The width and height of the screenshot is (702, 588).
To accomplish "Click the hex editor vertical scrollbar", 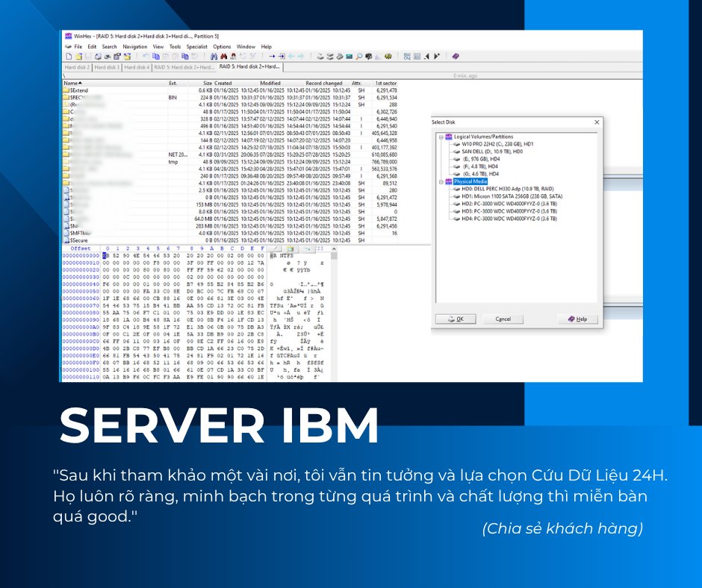I will pyautogui.click(x=334, y=316).
